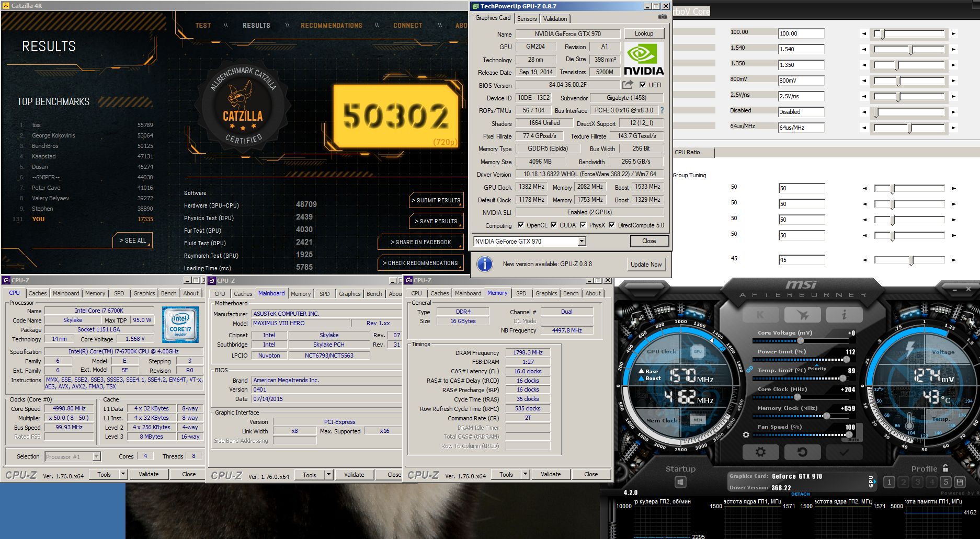Open Tools dropdown arrow in CPU-Z CPU window
This screenshot has width=980, height=539.
(123, 474)
